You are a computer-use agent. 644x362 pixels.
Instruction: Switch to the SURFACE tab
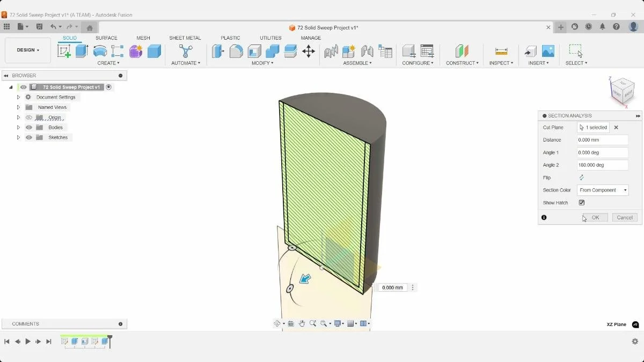click(106, 38)
